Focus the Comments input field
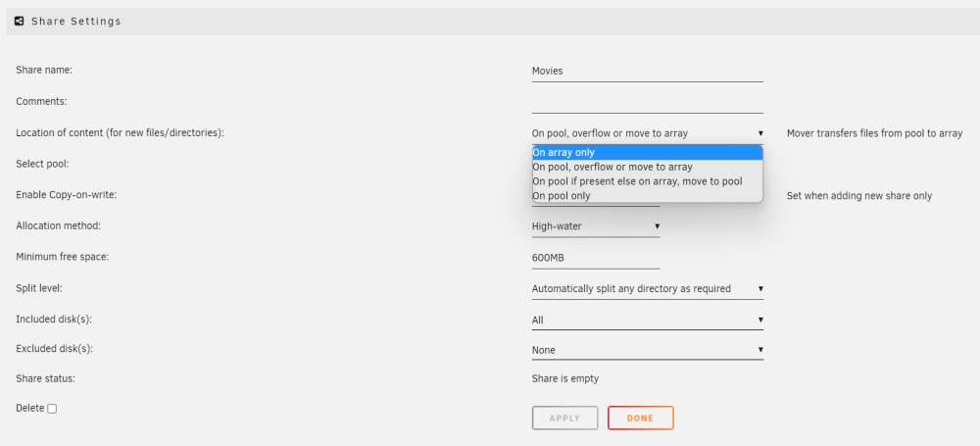This screenshot has height=446, width=980. click(648, 103)
